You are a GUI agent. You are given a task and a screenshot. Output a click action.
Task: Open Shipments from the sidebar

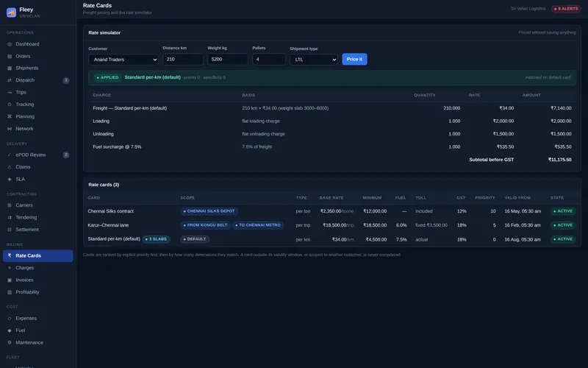(x=38, y=68)
